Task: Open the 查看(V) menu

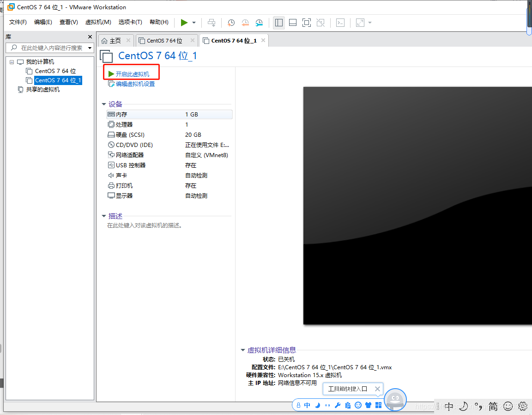Action: click(68, 22)
